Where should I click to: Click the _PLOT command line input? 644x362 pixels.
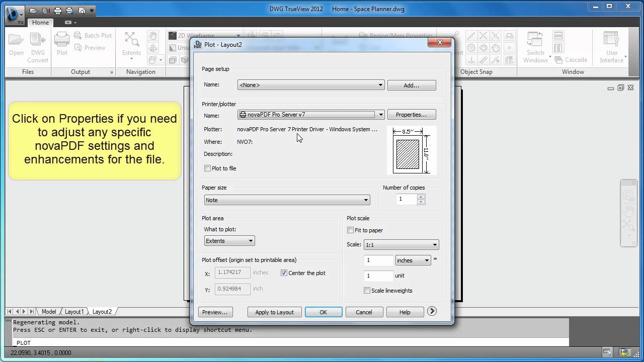click(x=290, y=342)
